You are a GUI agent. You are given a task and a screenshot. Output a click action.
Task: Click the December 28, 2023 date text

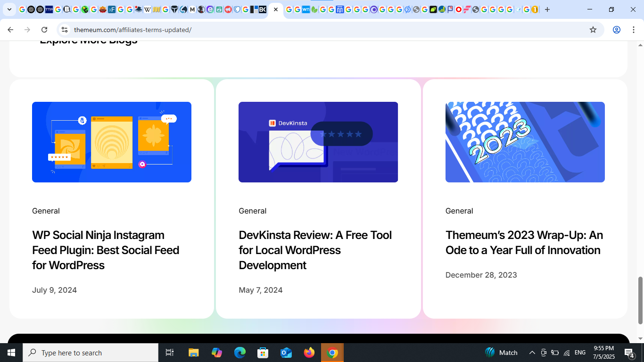pyautogui.click(x=481, y=275)
